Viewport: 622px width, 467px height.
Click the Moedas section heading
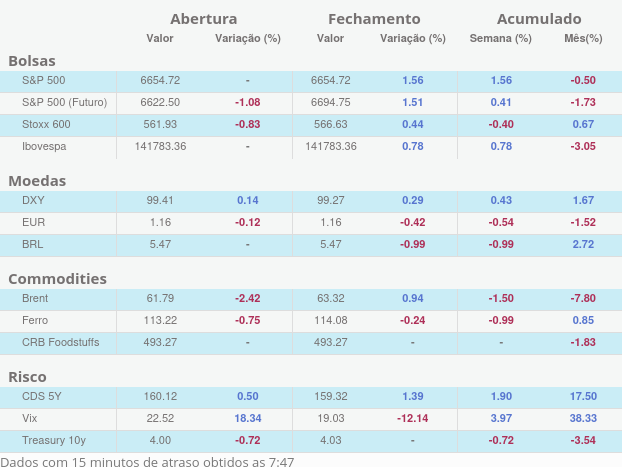pos(37,181)
